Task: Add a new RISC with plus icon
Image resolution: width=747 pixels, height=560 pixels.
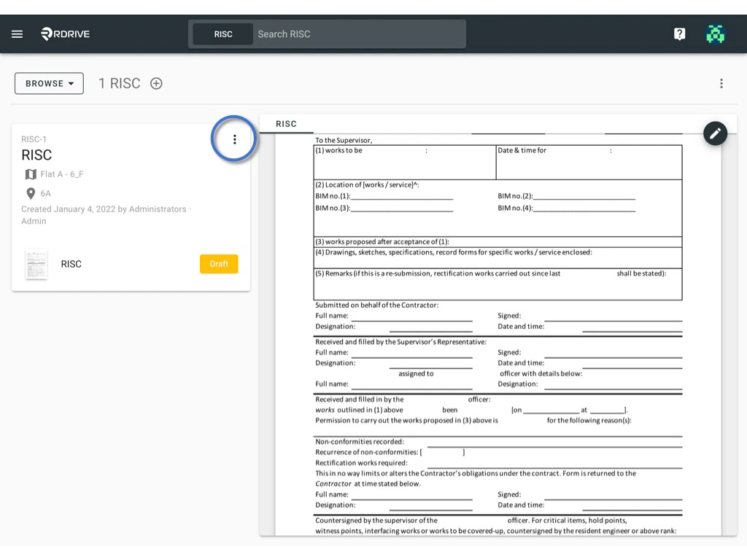Action: [x=156, y=83]
